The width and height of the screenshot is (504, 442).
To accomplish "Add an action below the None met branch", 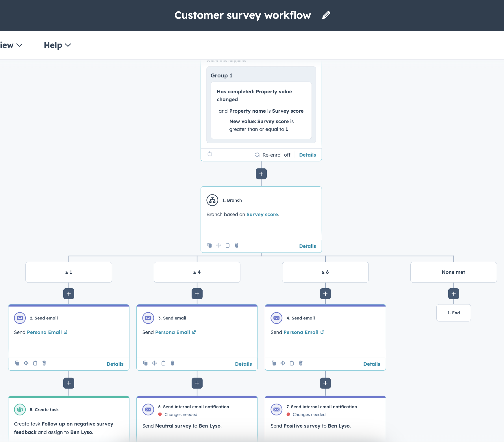I will (453, 294).
